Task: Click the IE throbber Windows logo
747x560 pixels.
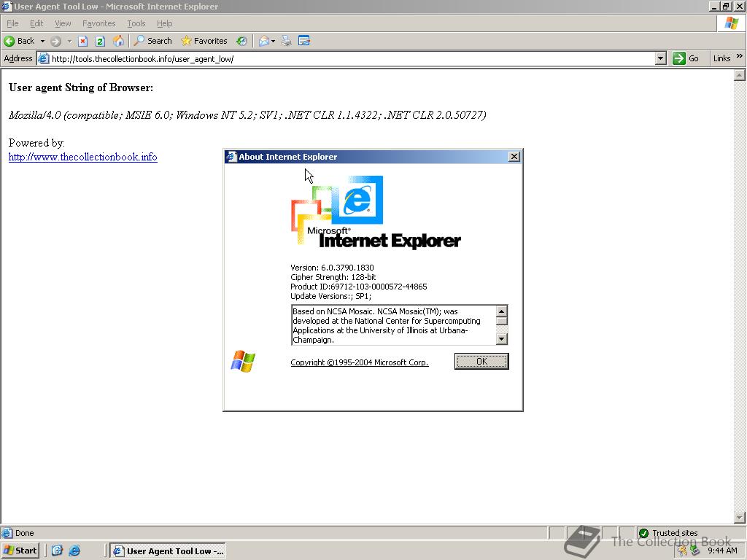Action: [731, 23]
